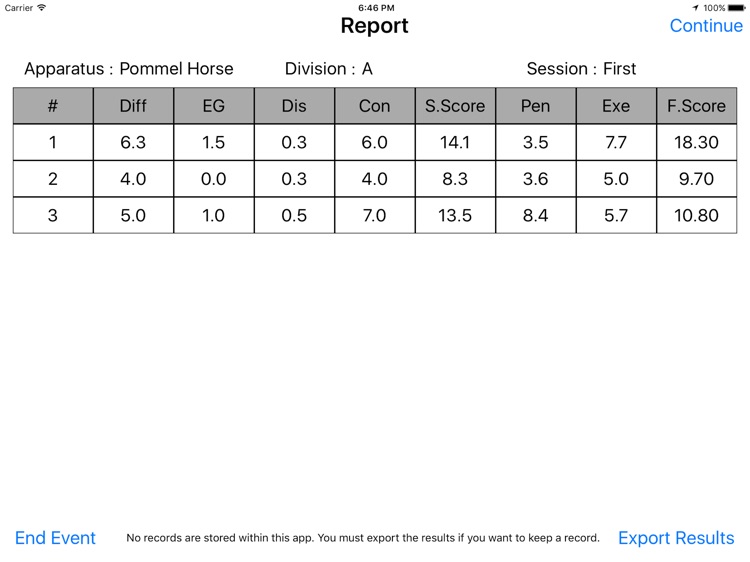
Task: Click gymnast number 2 row cell
Action: tap(53, 179)
